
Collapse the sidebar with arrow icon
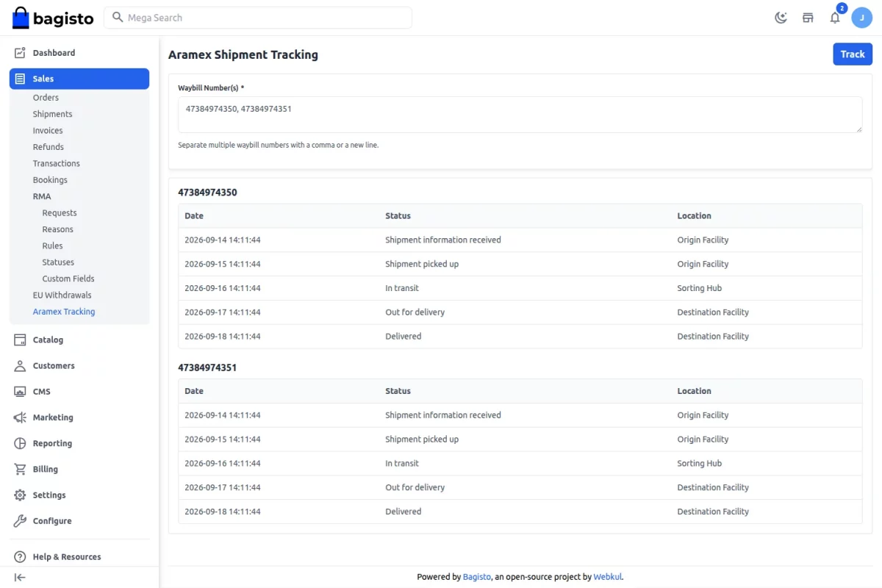pos(20,578)
